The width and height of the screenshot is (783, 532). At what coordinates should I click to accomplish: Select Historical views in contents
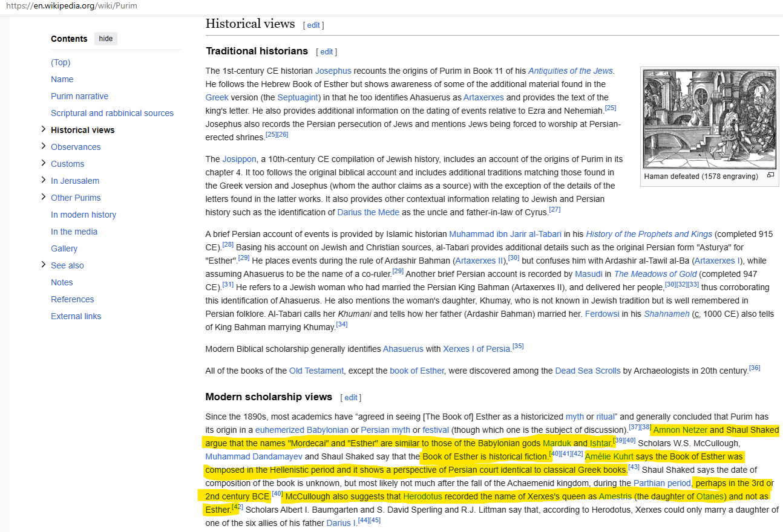[83, 130]
